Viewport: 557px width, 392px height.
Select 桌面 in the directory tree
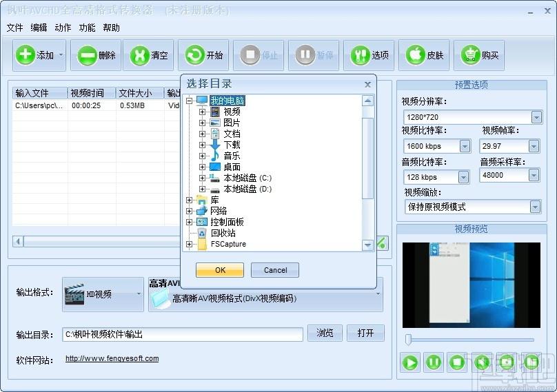click(232, 167)
